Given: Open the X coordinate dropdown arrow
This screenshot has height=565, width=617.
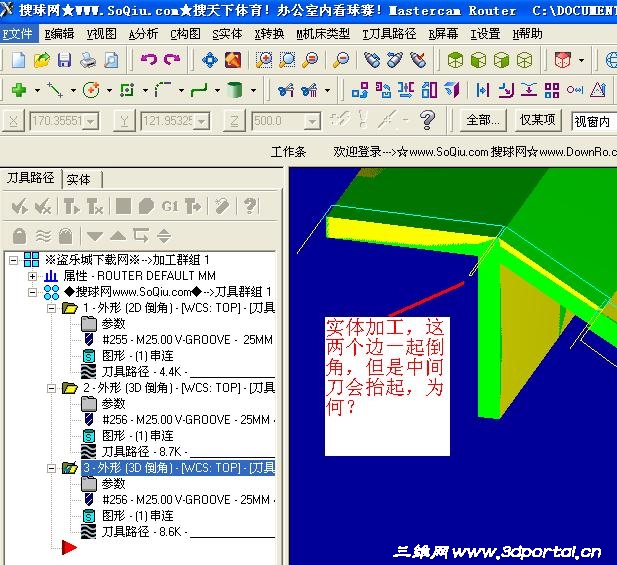Looking at the screenshot, I should tap(91, 121).
